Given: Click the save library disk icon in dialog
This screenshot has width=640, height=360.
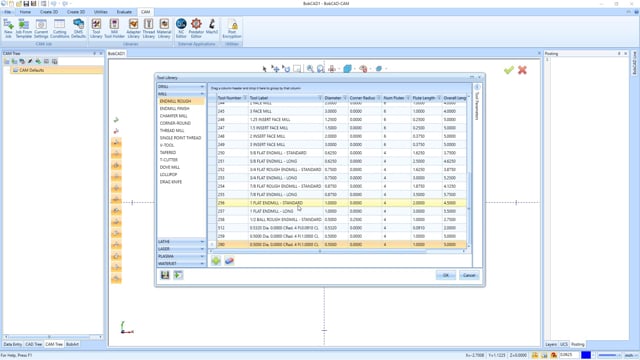Looking at the screenshot, I should [165, 275].
